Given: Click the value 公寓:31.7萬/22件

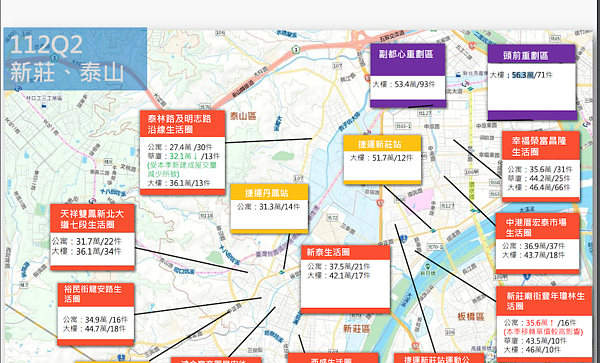Looking at the screenshot, I should coord(86,242).
